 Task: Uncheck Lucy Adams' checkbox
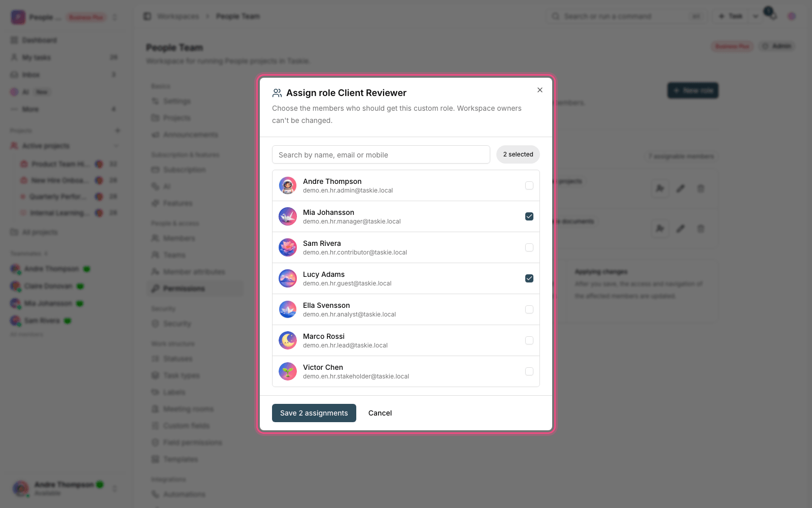pos(529,278)
